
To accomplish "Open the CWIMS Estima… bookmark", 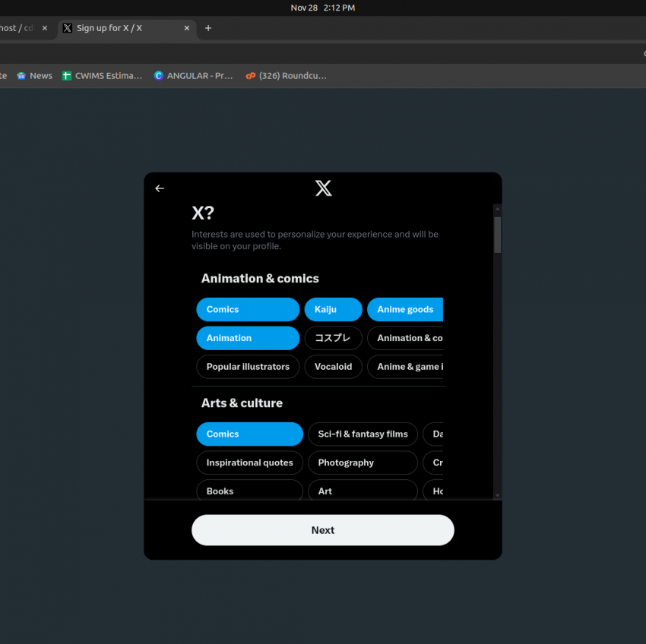I will click(102, 76).
